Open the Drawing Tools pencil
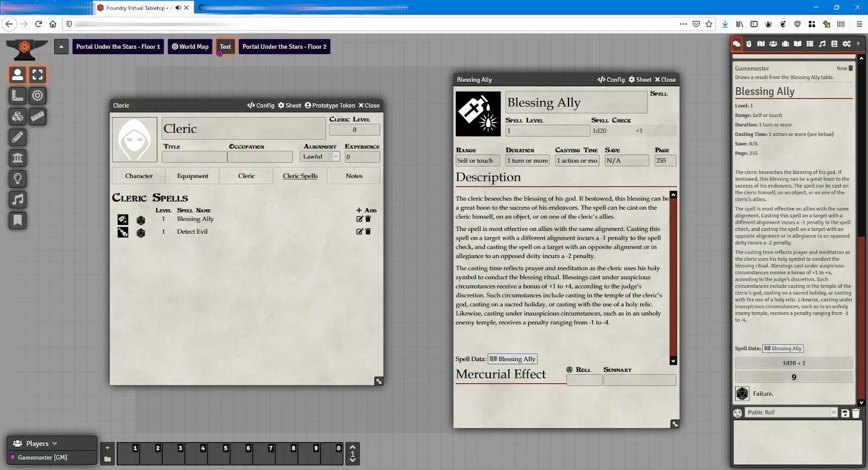The height and width of the screenshot is (470, 868). 17,137
